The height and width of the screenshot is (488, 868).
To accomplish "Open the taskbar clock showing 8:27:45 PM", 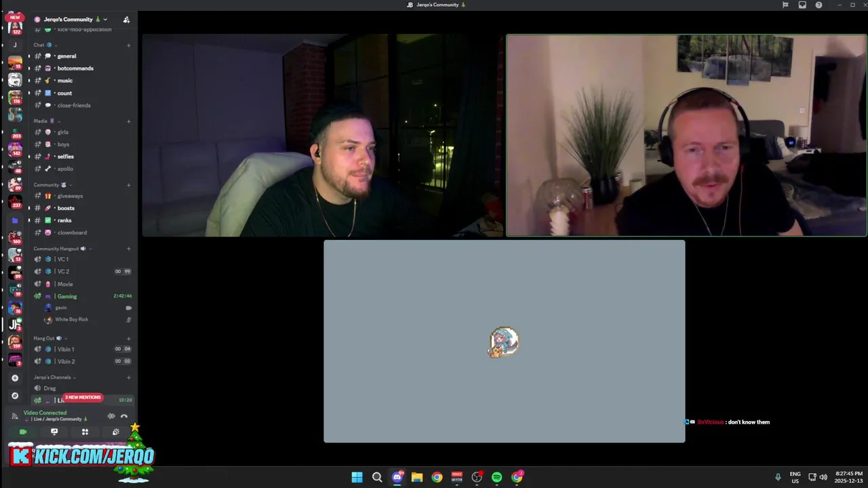I will coord(849,477).
